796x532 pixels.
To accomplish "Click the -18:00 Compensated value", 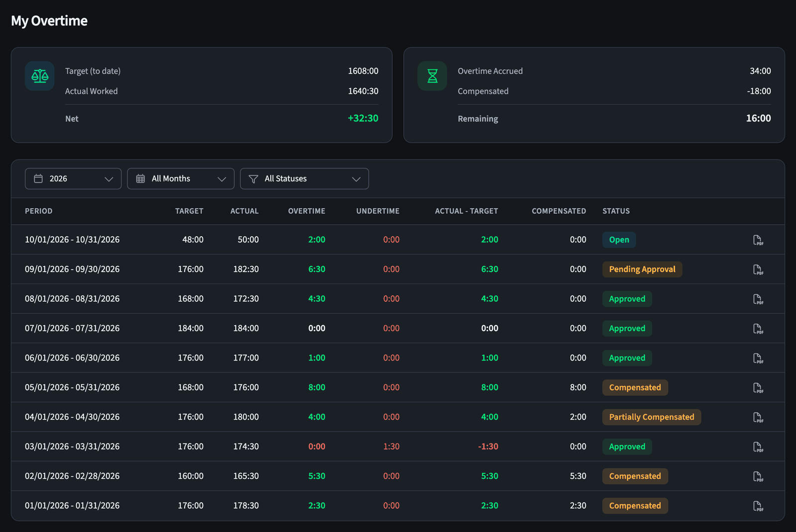I will point(759,91).
